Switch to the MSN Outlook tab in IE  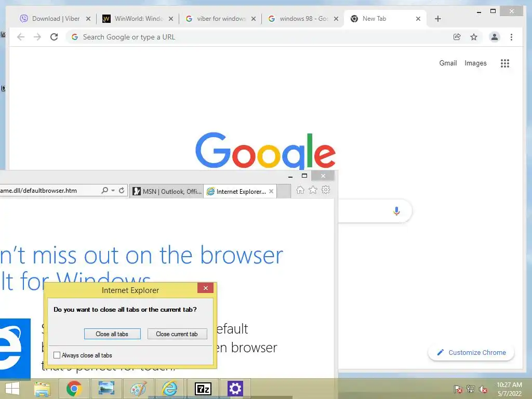click(167, 191)
